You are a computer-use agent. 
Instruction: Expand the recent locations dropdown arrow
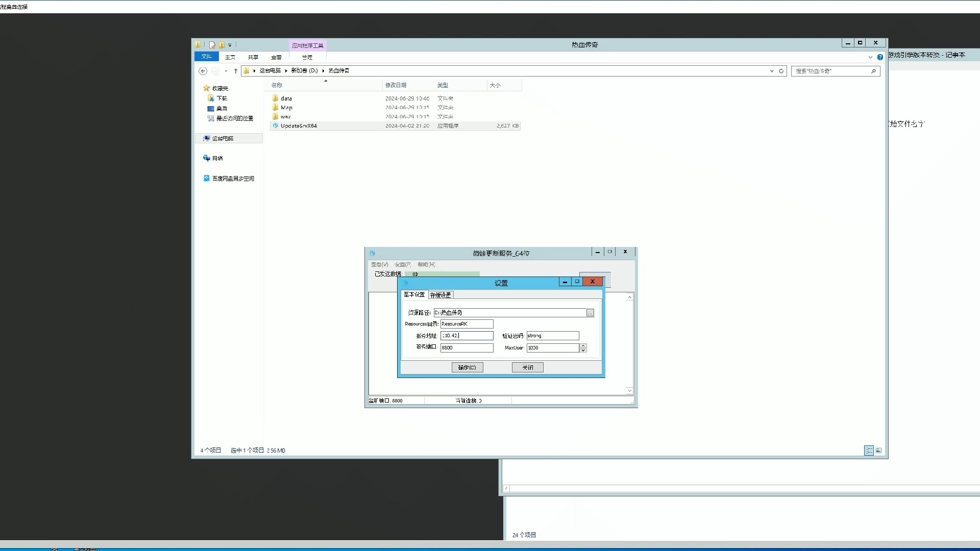(x=226, y=71)
